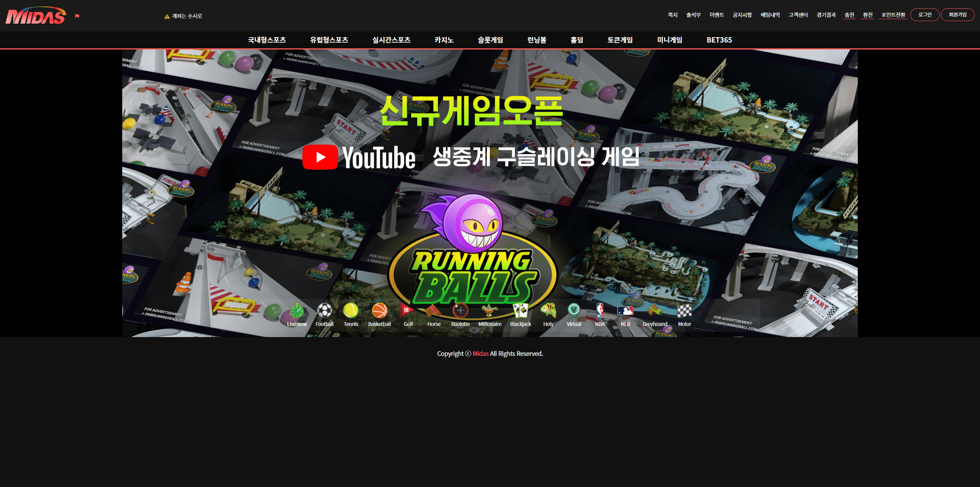Click the 생중계 구슬레이싱 게임 banner text
Screen dimensions: 980x487
pos(536,157)
